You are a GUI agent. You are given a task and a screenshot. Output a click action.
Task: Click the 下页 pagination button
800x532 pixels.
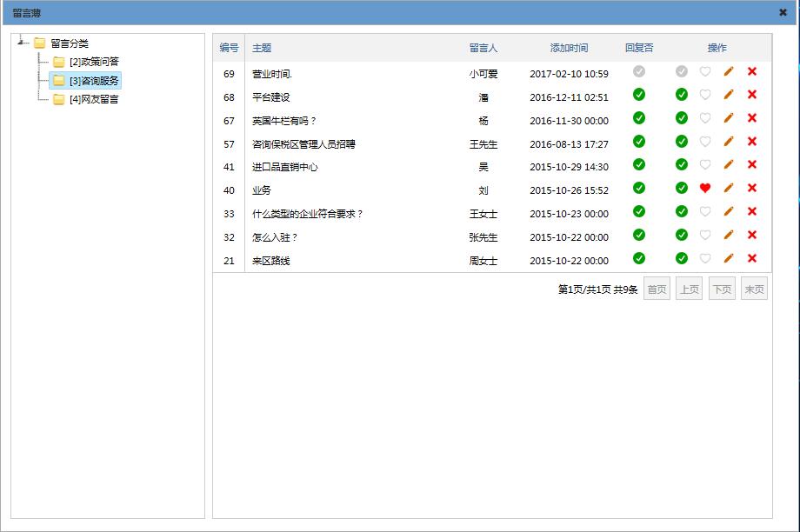click(x=722, y=289)
